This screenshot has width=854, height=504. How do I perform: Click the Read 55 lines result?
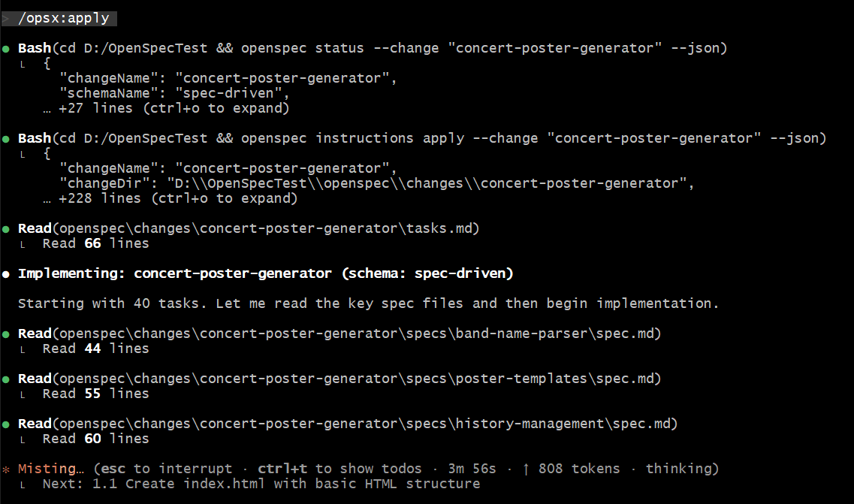coord(96,394)
